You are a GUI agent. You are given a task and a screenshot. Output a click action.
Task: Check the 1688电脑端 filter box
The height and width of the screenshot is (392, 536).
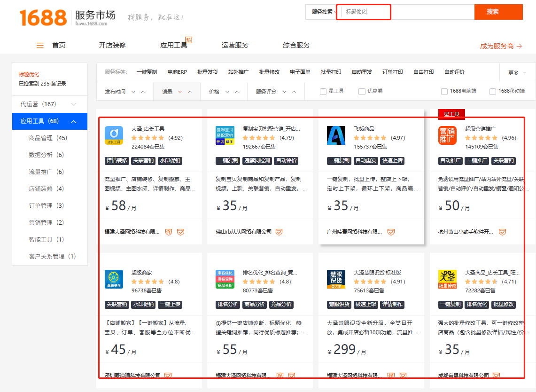444,91
